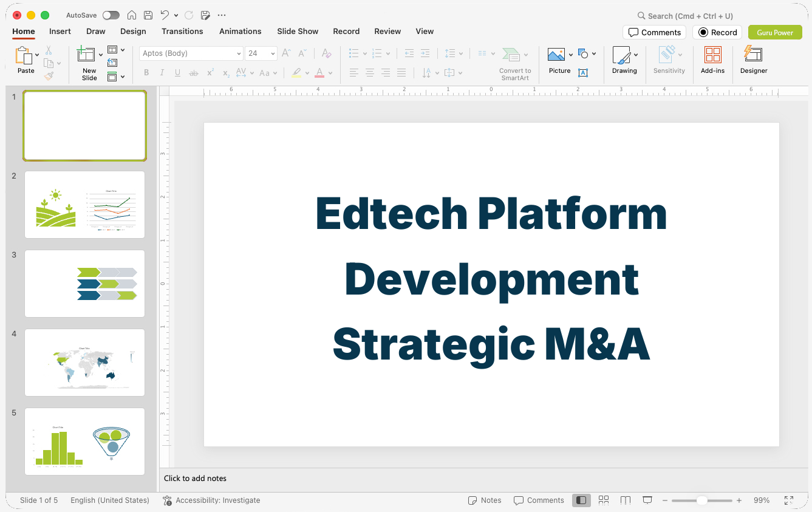Open the font size 24 dropdown
This screenshot has width=812, height=512.
(273, 53)
